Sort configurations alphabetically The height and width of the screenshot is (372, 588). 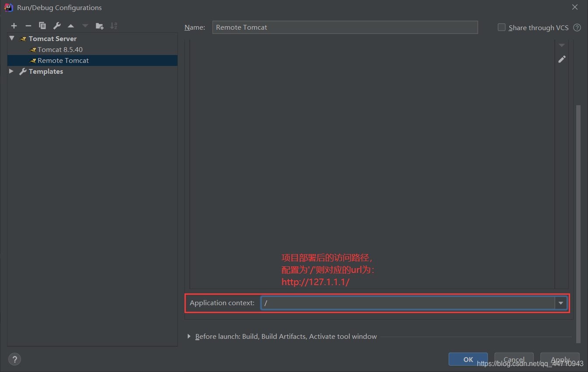(114, 26)
